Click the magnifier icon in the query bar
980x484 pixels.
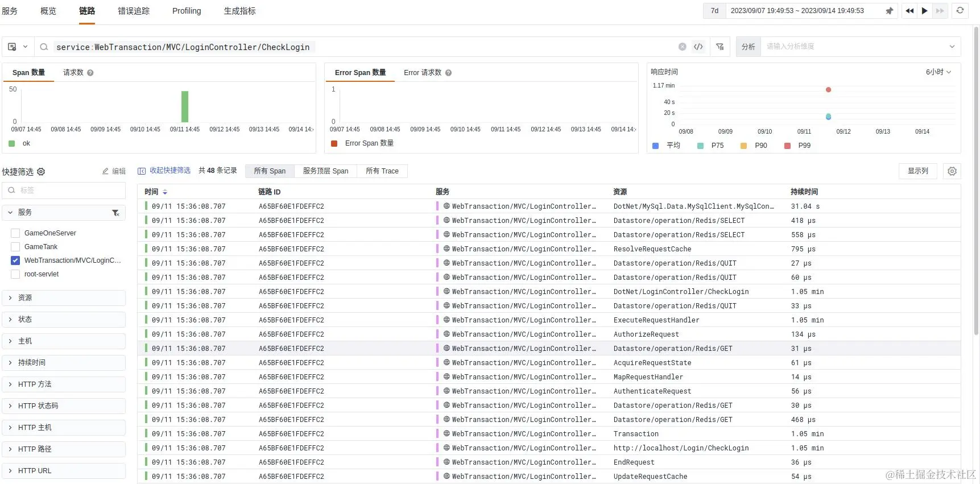[x=44, y=47]
